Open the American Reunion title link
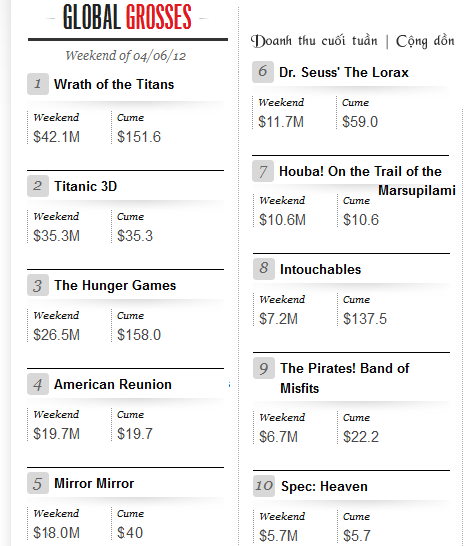 point(113,384)
